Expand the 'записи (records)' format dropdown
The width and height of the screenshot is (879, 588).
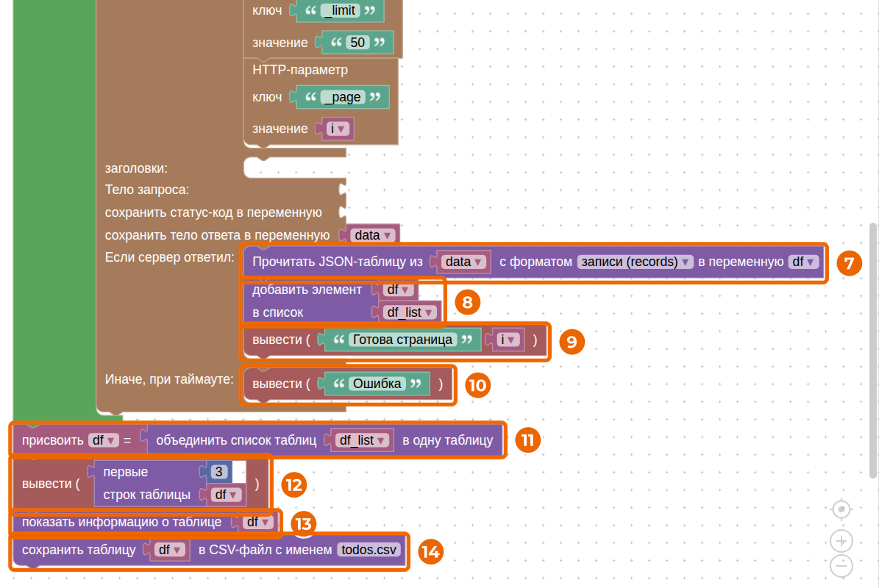635,262
